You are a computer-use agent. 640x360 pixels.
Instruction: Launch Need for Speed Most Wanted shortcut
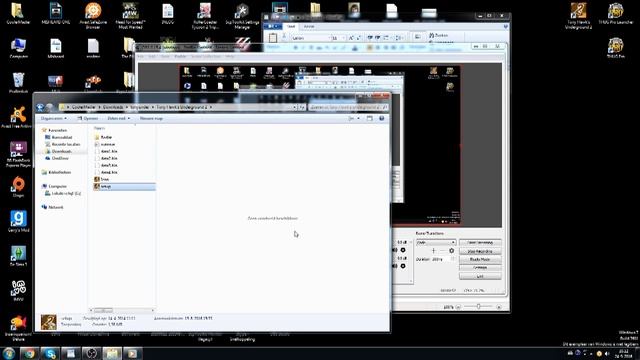(130, 16)
